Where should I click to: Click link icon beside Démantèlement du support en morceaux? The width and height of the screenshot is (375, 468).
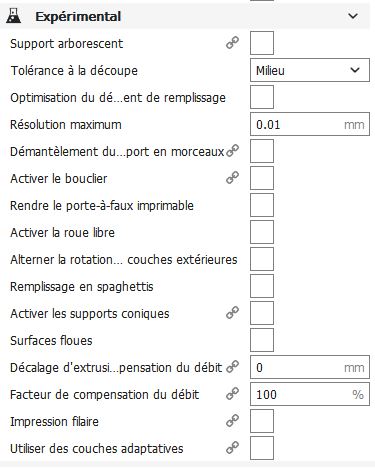click(232, 151)
